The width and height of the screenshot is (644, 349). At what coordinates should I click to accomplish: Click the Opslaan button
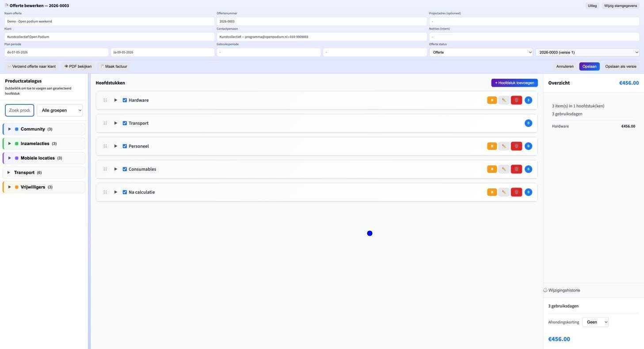coord(589,66)
